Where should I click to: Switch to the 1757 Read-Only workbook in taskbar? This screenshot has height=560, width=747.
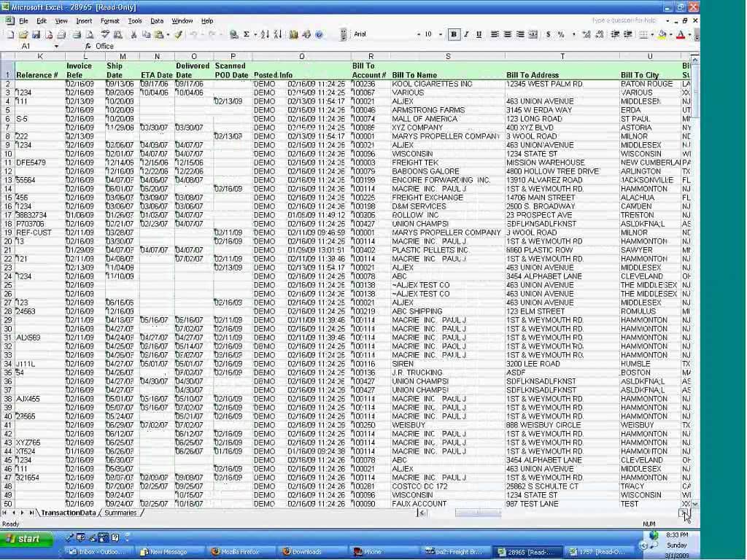[600, 552]
